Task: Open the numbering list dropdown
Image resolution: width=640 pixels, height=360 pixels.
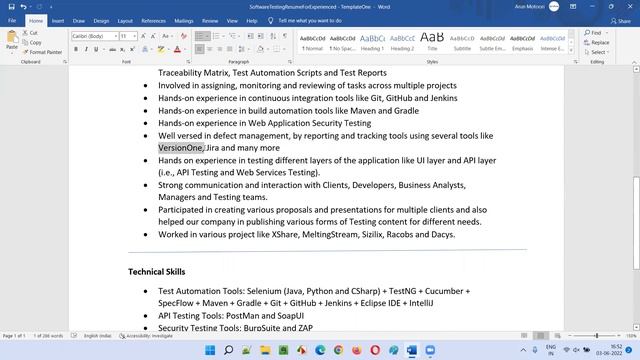Action: click(x=223, y=36)
